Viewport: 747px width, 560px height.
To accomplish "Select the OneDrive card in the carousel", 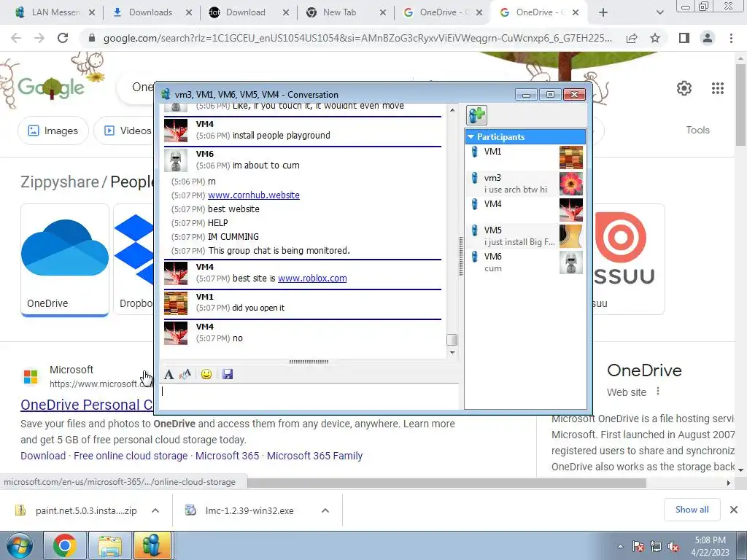I will click(65, 260).
